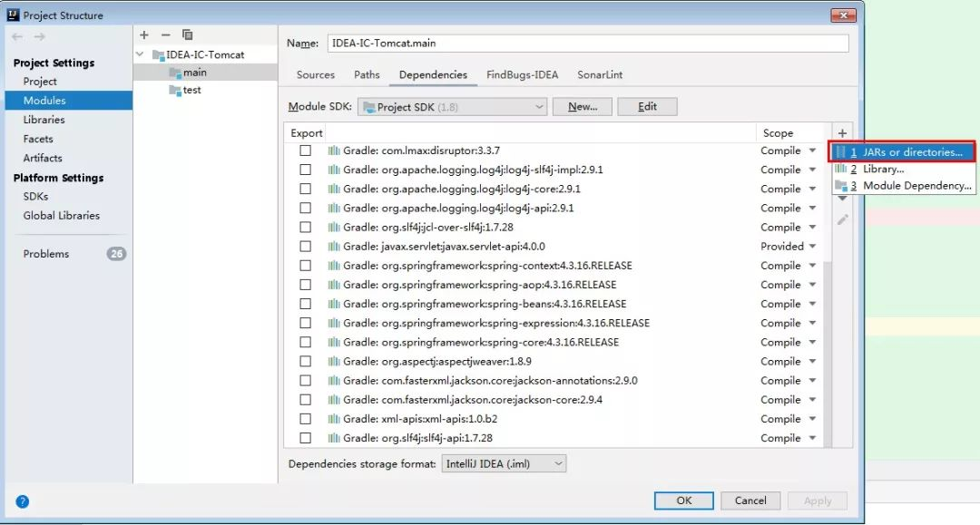Click the add module plus icon
The height and width of the screenshot is (525, 980).
(144, 35)
